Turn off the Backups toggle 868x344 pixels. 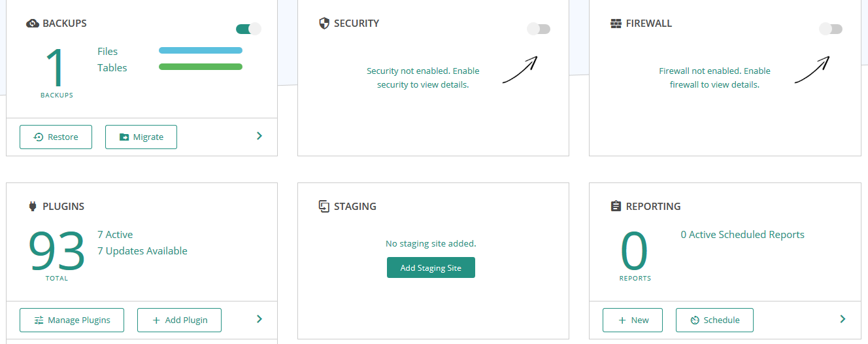248,29
